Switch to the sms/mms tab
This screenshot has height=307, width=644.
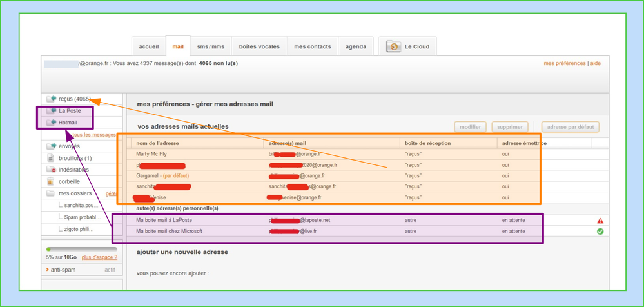[211, 46]
